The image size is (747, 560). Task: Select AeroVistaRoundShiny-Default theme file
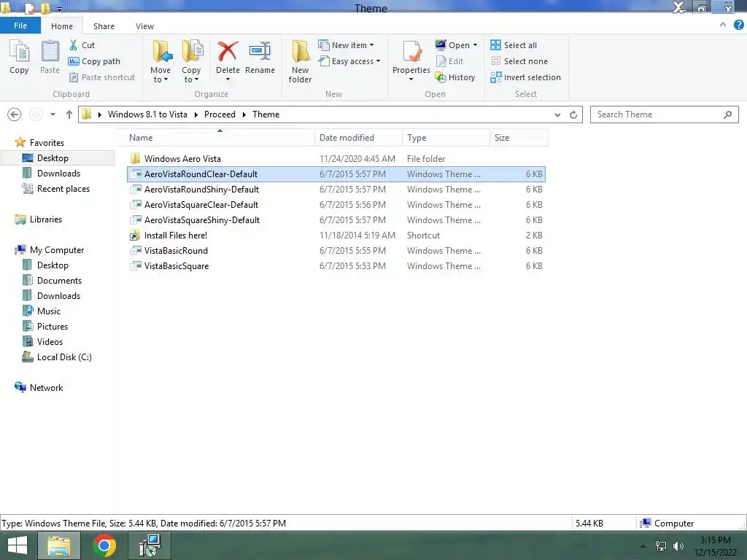(336, 190)
